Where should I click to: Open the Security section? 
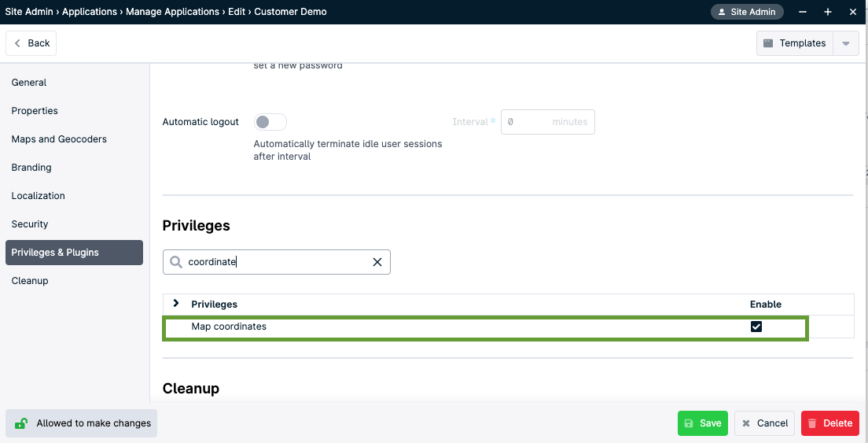29,223
